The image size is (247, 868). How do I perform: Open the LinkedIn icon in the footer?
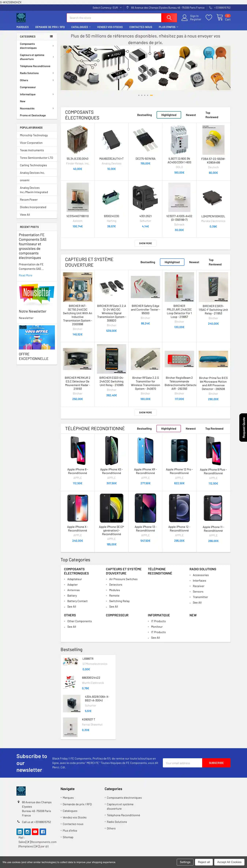point(20,832)
